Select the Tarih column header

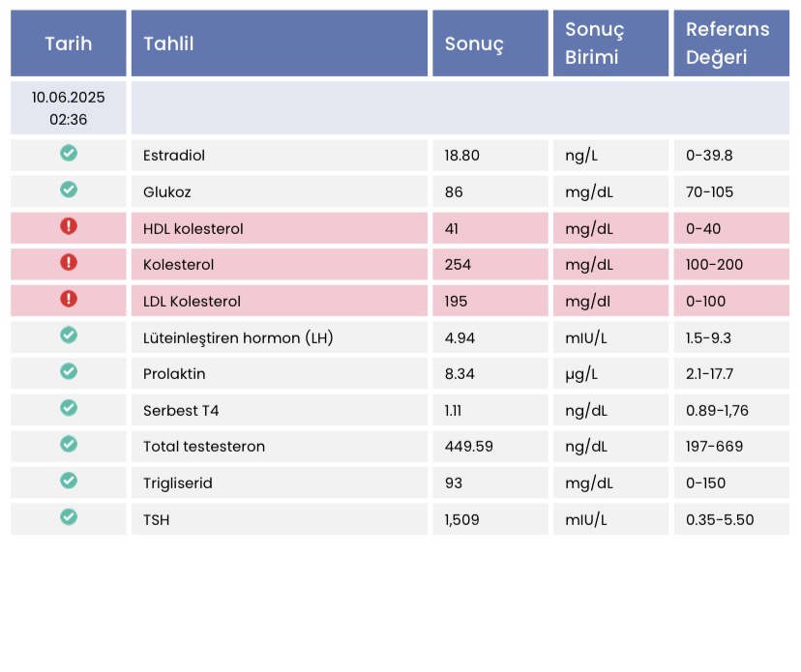click(x=69, y=44)
